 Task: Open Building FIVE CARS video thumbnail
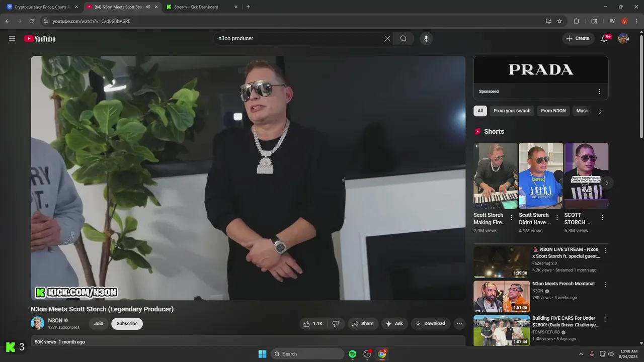(x=502, y=331)
